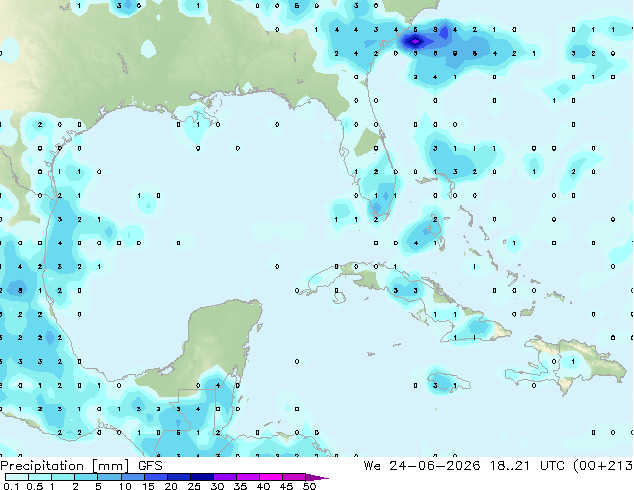Click the '10' legend value
The image size is (634, 490).
[x=125, y=486]
